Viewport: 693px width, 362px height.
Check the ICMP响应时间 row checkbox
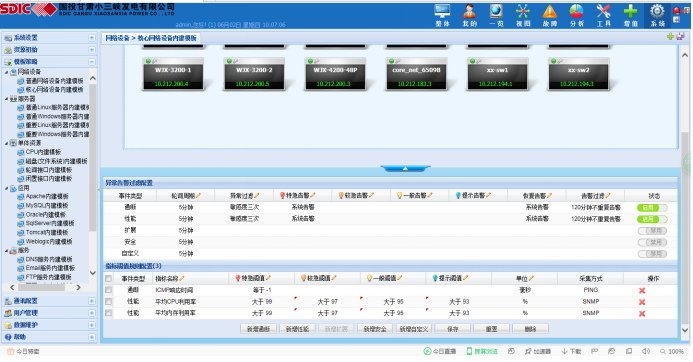108,290
